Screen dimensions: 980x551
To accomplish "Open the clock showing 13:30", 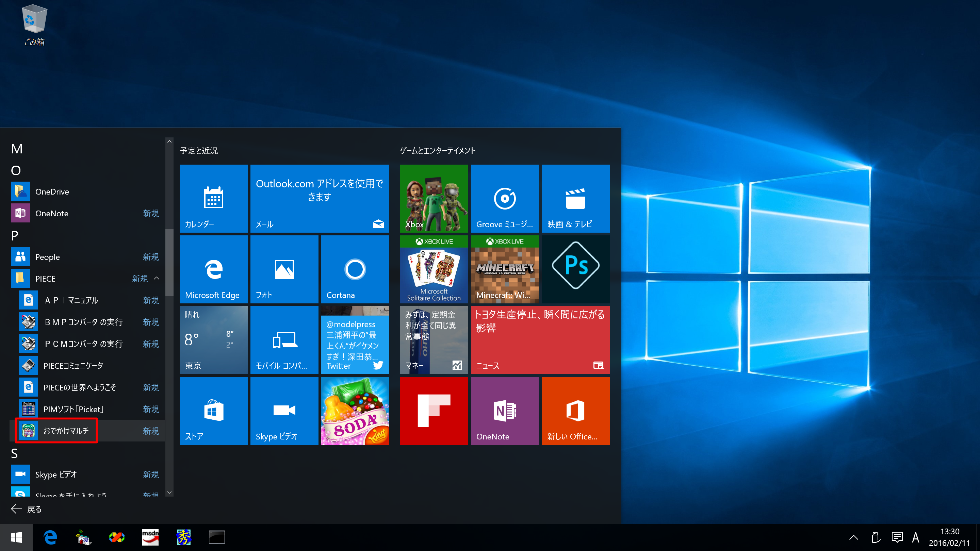I will [950, 537].
